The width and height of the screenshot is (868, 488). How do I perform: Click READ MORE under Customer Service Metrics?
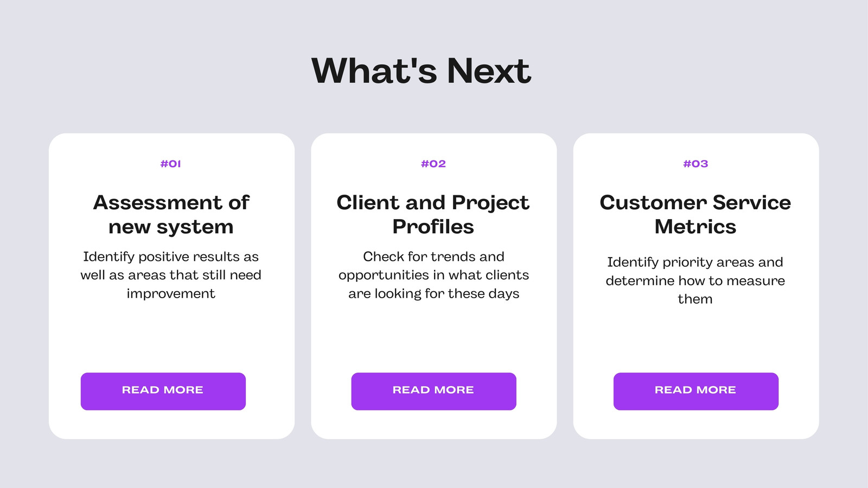click(x=695, y=391)
